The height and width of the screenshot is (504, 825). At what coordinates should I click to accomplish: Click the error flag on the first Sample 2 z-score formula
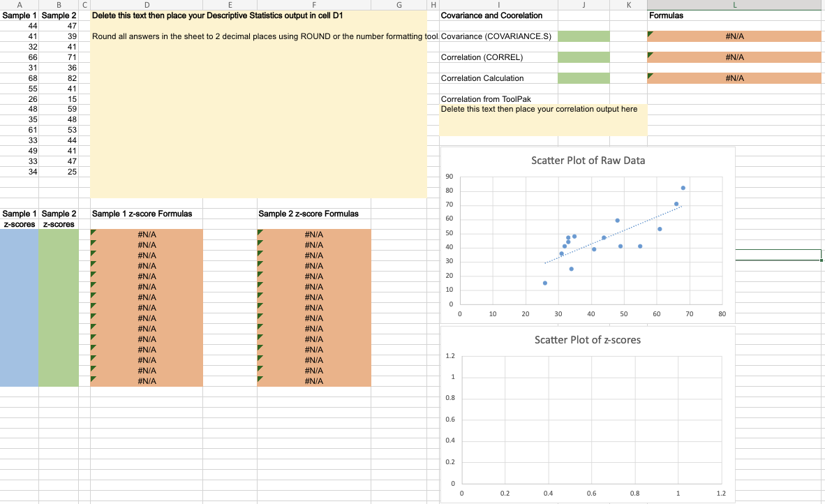[260, 234]
